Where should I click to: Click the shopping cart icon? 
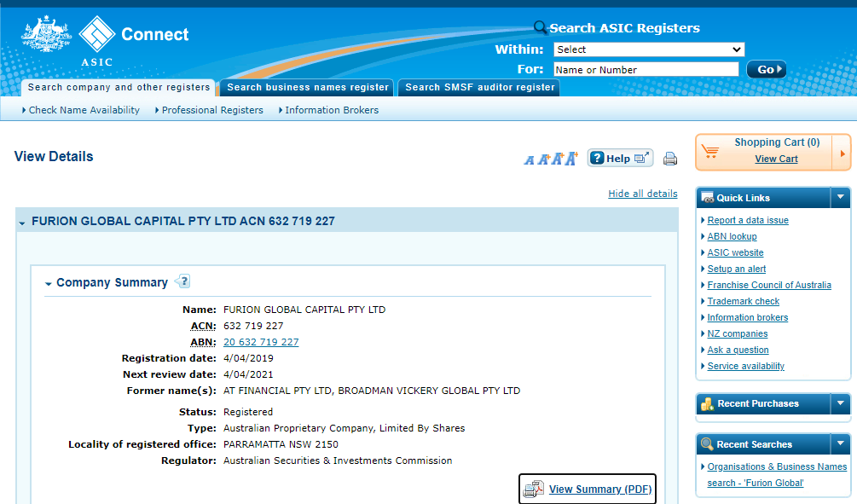point(709,152)
